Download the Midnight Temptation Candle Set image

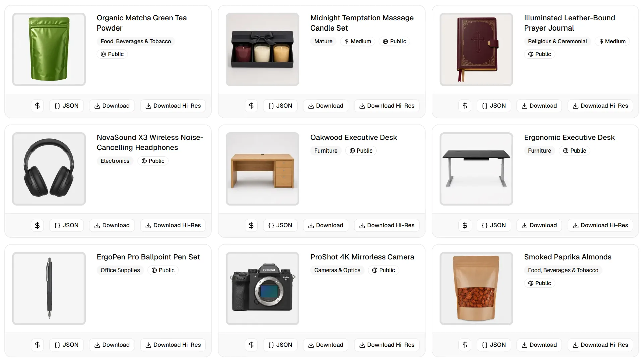coord(326,106)
